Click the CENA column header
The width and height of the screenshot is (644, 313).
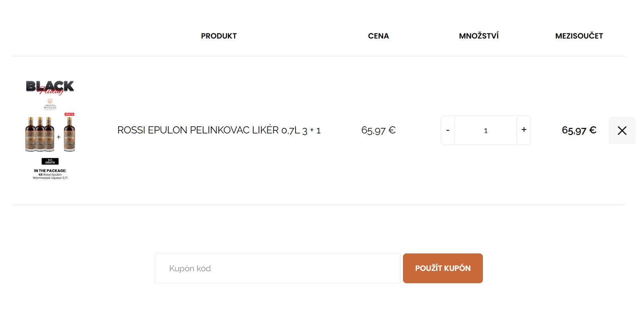pos(378,36)
